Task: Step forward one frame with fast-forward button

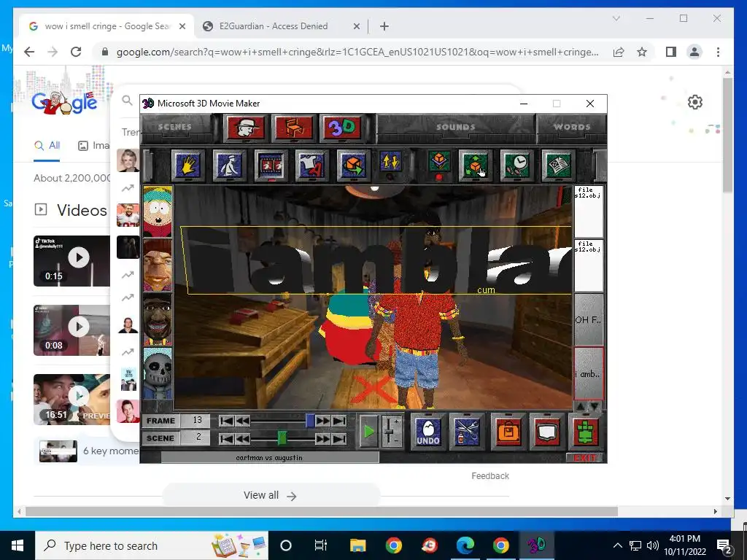Action: (x=323, y=421)
